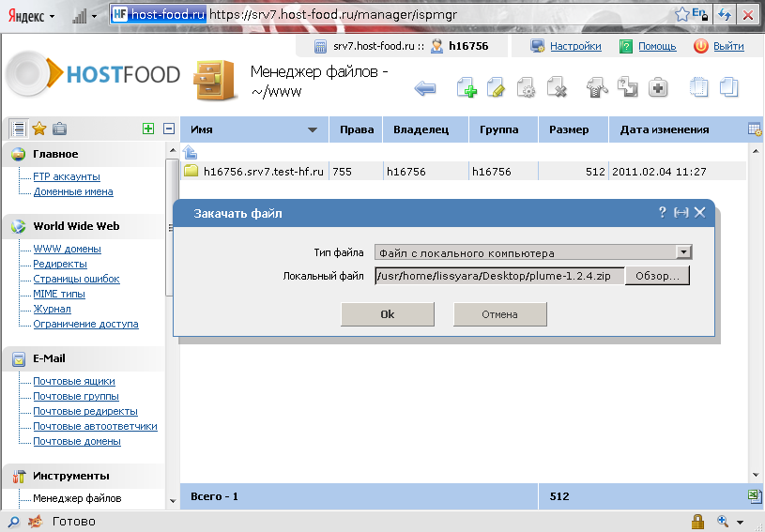
Task: Click the back arrow in file manager toolbar
Action: (425, 89)
